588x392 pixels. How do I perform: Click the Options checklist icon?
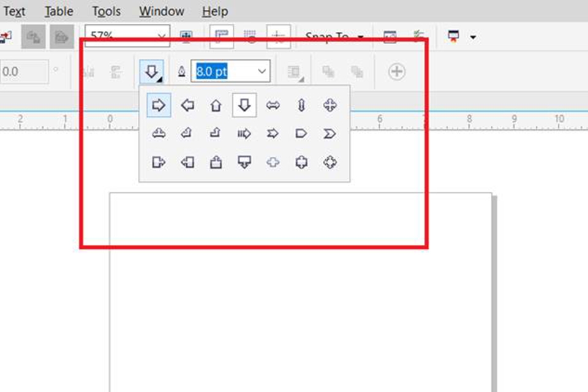(418, 36)
